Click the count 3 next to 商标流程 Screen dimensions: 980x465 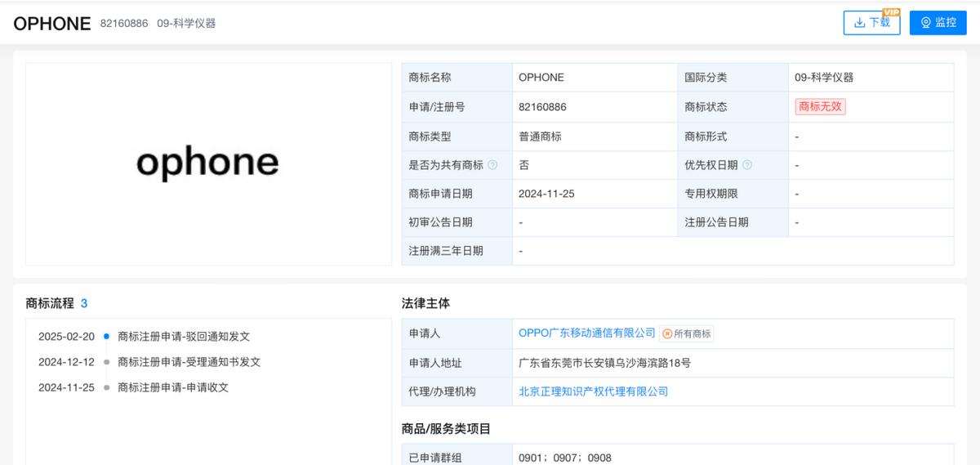point(84,303)
